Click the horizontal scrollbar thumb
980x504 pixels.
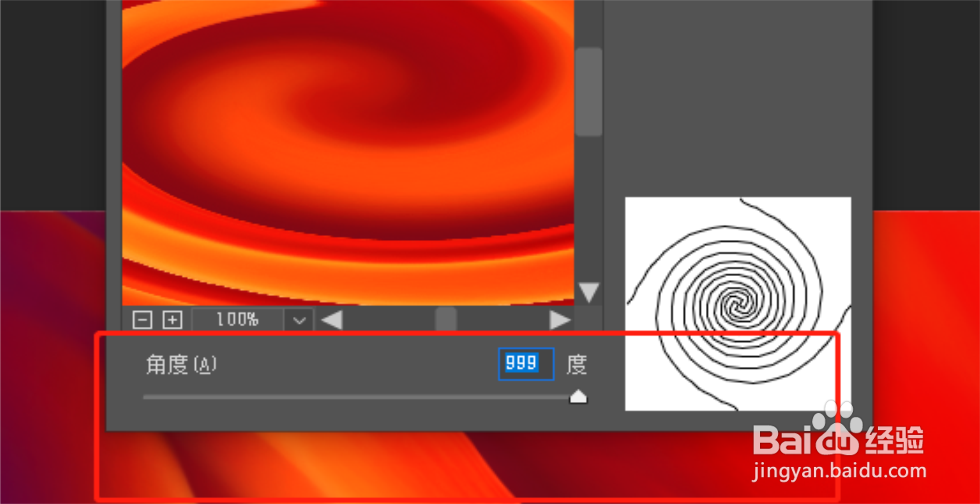[446, 320]
